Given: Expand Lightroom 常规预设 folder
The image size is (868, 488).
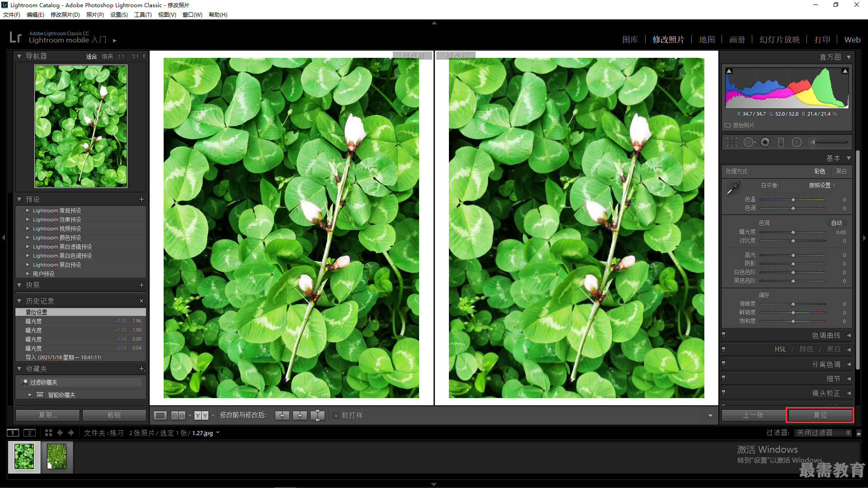Looking at the screenshot, I should pyautogui.click(x=28, y=211).
